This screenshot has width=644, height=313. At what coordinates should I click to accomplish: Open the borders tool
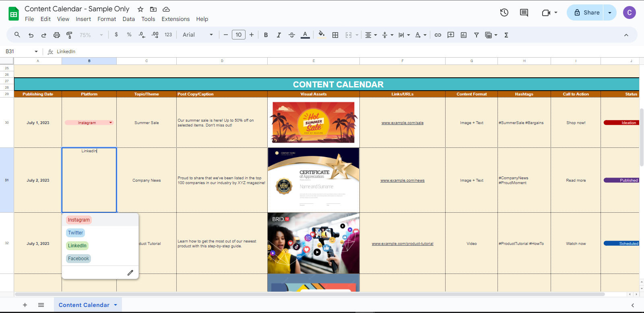[x=335, y=35]
